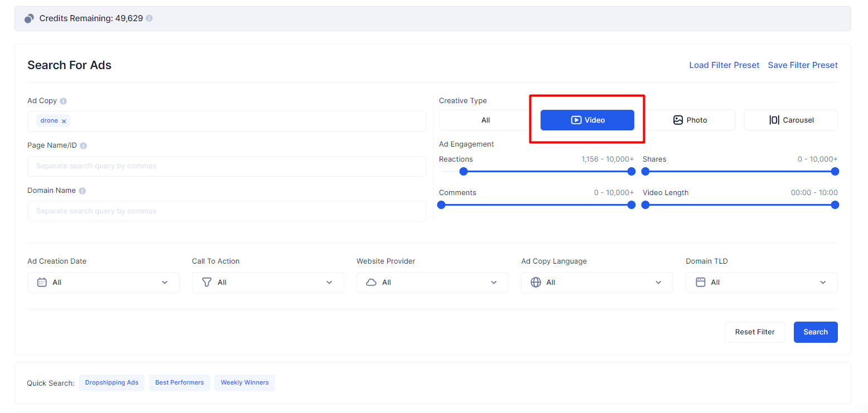This screenshot has width=868, height=413.
Task: Choose the Weekly Winners quick search
Action: click(244, 383)
